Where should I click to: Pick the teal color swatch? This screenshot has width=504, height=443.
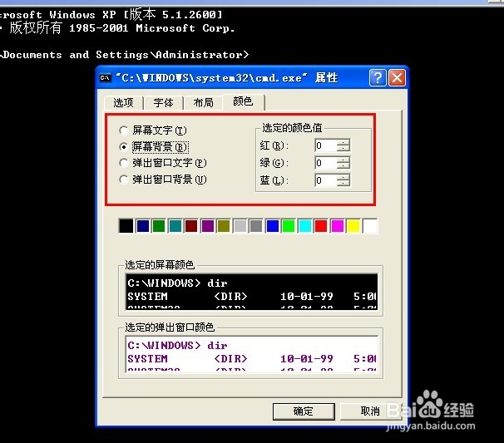[175, 226]
